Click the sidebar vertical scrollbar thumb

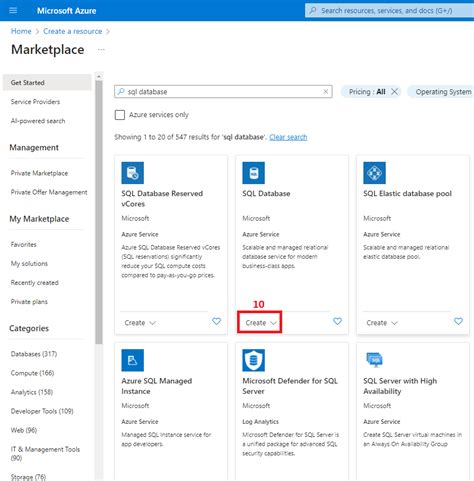coord(99,212)
